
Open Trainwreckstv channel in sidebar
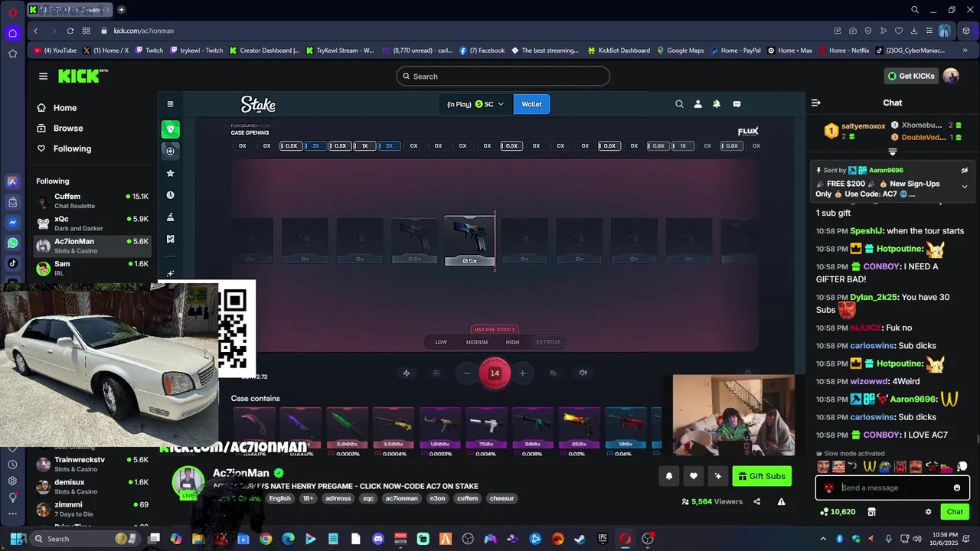pyautogui.click(x=92, y=465)
